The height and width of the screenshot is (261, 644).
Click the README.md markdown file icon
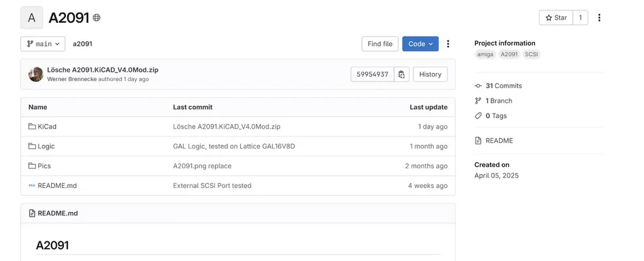(32, 185)
